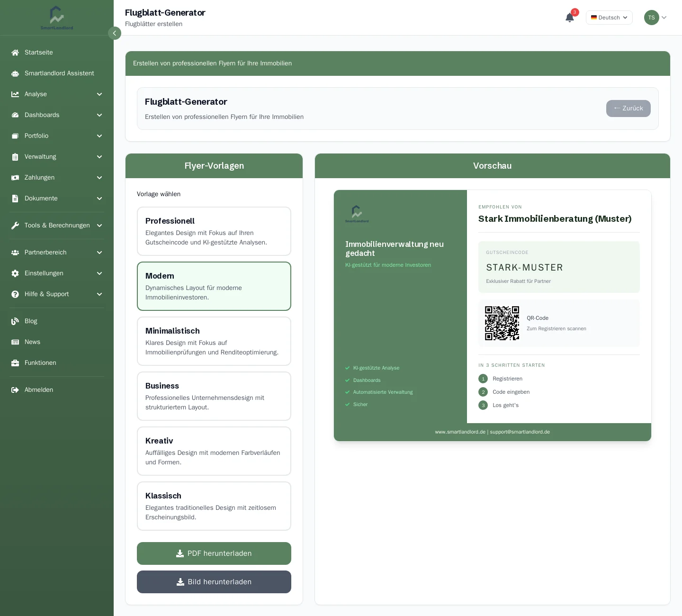682x616 pixels.
Task: Click the Zahlungen money icon
Action: pos(15,178)
